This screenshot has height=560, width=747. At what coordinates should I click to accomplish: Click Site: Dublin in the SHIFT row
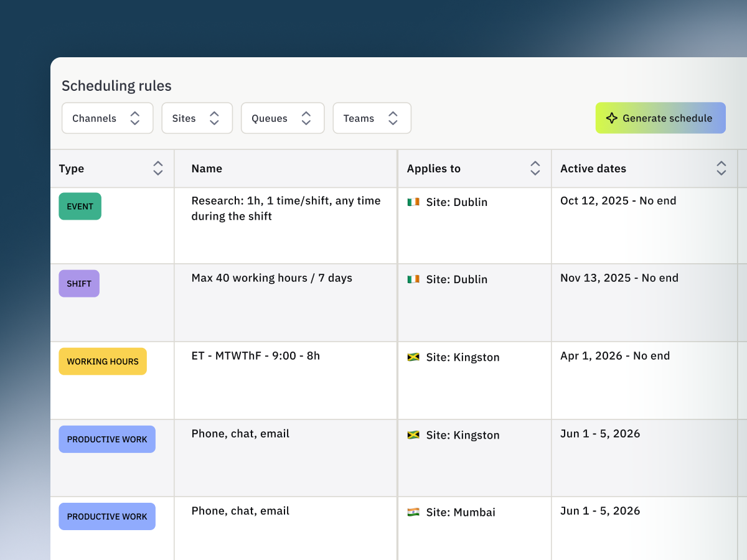[x=457, y=279]
